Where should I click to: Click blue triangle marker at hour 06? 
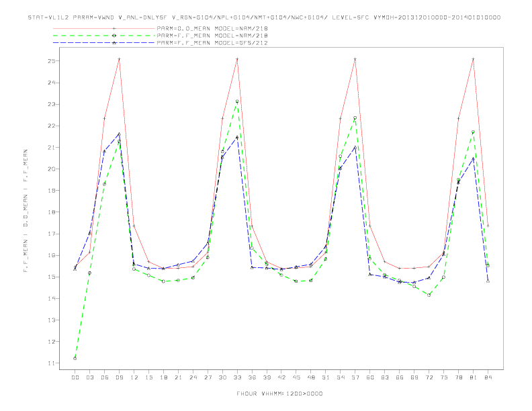(x=105, y=151)
